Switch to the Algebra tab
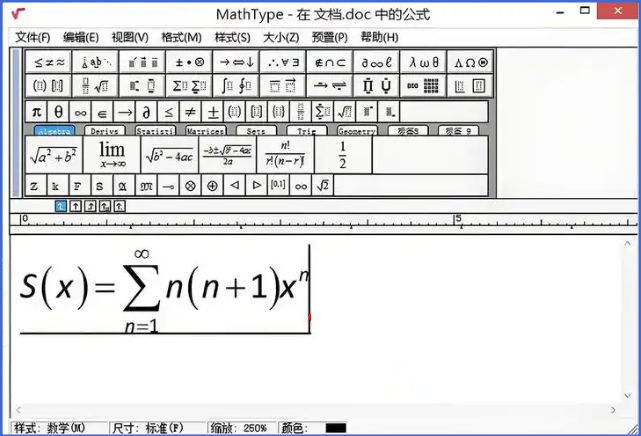The image size is (641, 436). (x=55, y=131)
